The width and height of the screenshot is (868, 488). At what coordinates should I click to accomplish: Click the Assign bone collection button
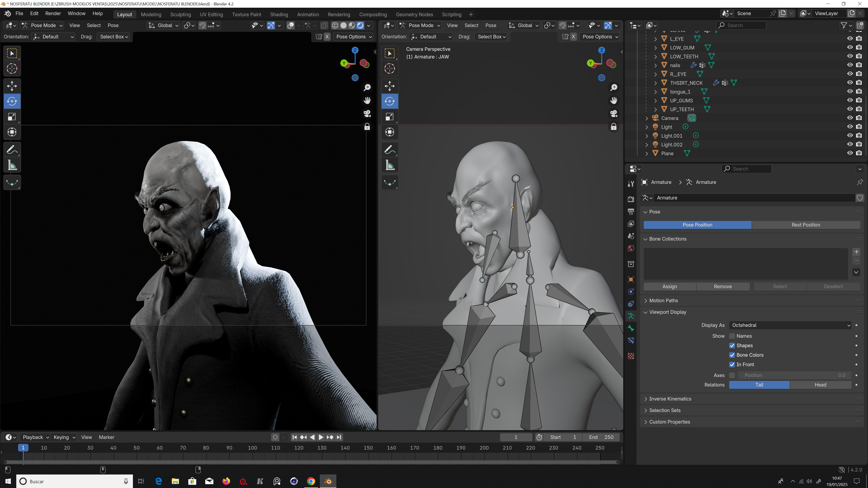click(x=670, y=287)
